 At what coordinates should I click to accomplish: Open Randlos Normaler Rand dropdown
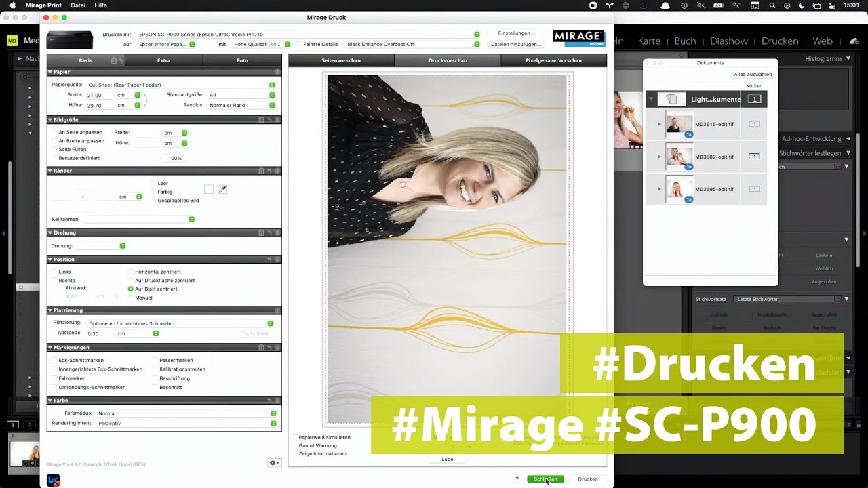point(241,105)
